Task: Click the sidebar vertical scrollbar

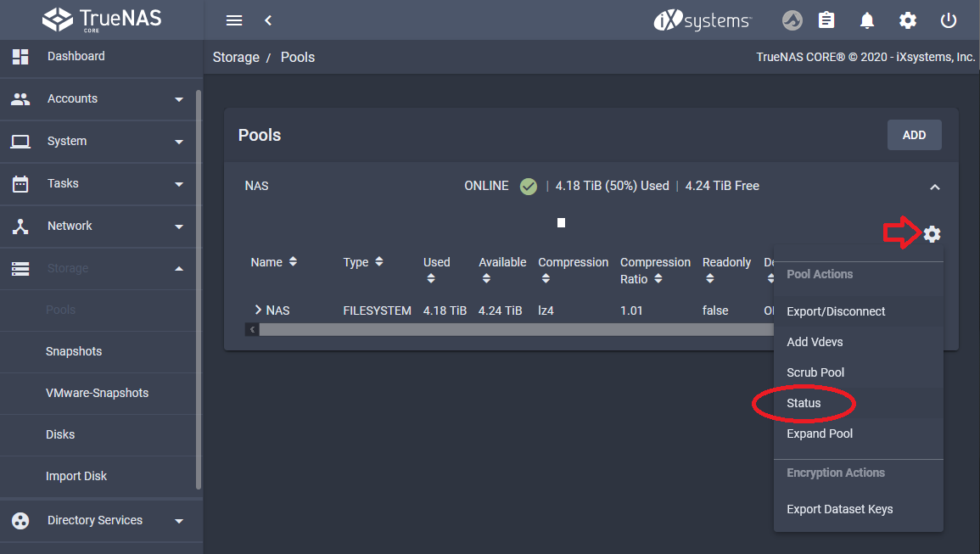Action: 199,289
